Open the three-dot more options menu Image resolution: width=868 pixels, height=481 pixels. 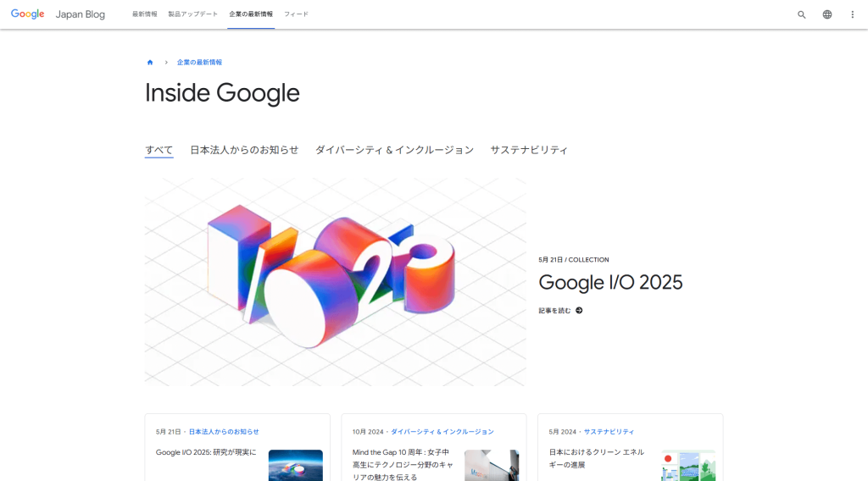coord(853,15)
